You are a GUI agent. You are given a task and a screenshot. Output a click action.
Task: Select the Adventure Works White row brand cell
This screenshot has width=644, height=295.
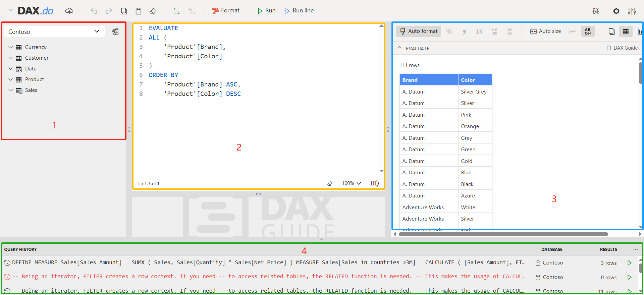point(429,207)
